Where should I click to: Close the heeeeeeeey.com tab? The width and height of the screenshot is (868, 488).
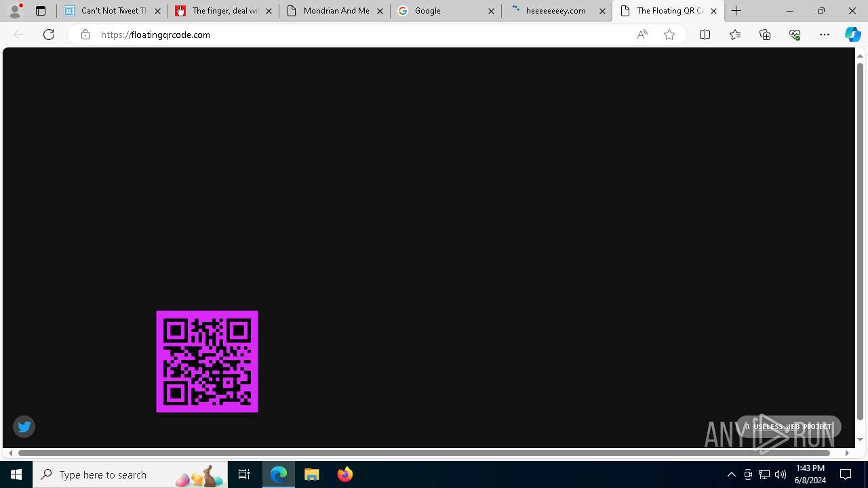pyautogui.click(x=602, y=11)
